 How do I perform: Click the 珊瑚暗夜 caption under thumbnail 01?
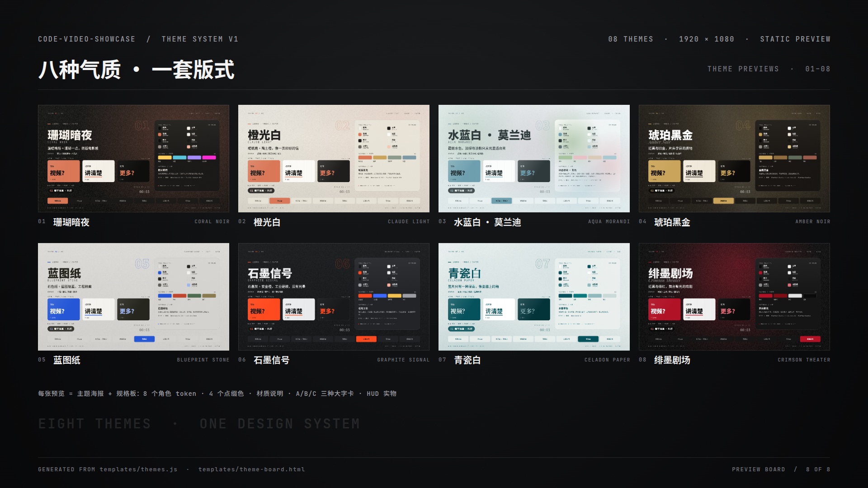point(71,222)
